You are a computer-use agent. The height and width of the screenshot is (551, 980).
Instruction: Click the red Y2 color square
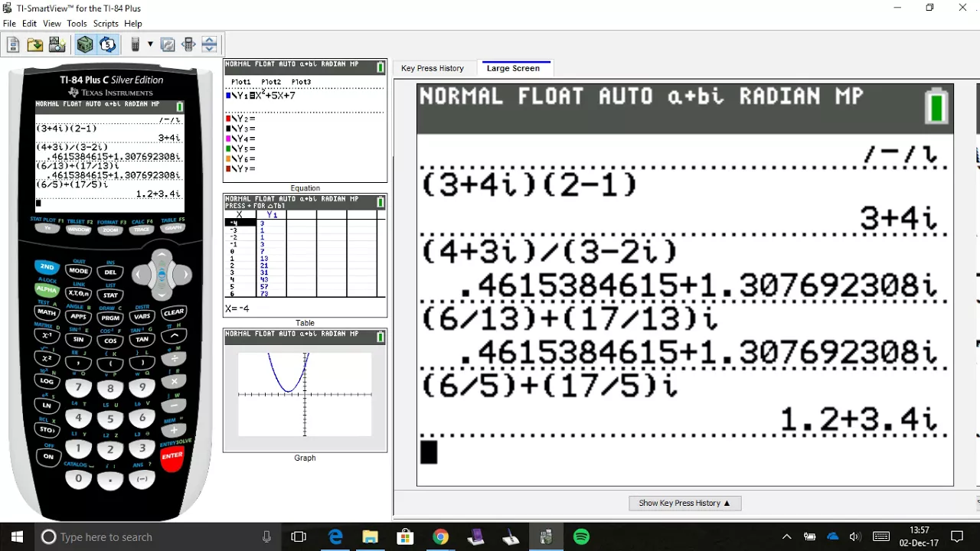tap(228, 119)
